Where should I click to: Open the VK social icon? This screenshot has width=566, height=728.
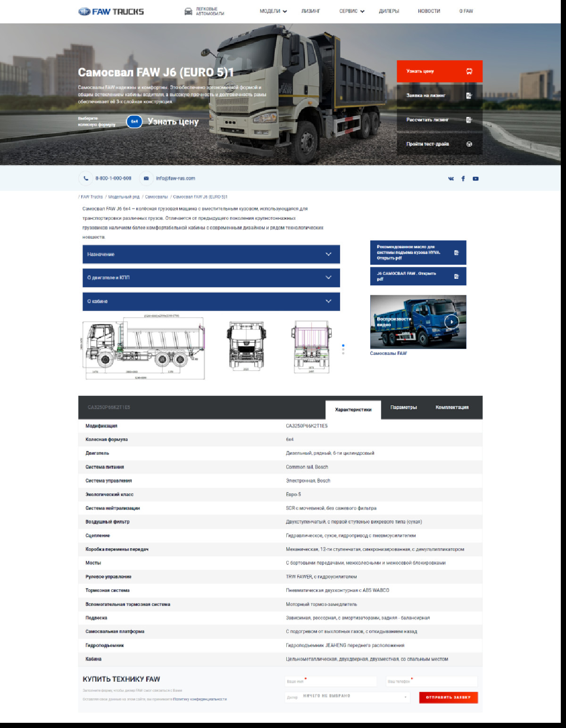[451, 178]
